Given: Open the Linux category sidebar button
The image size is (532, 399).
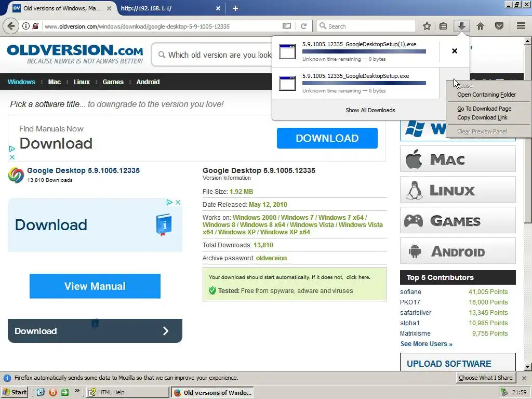Looking at the screenshot, I should (x=458, y=189).
